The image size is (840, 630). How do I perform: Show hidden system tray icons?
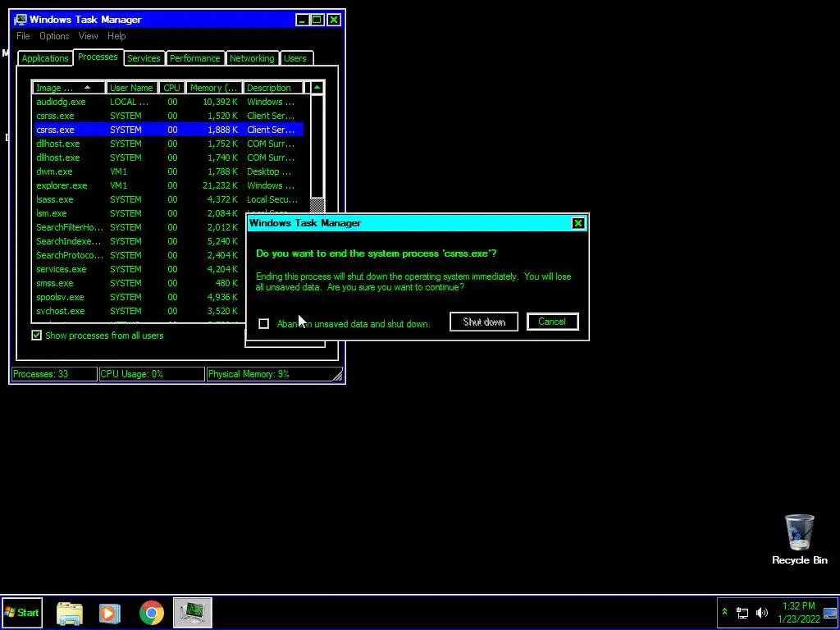724,612
